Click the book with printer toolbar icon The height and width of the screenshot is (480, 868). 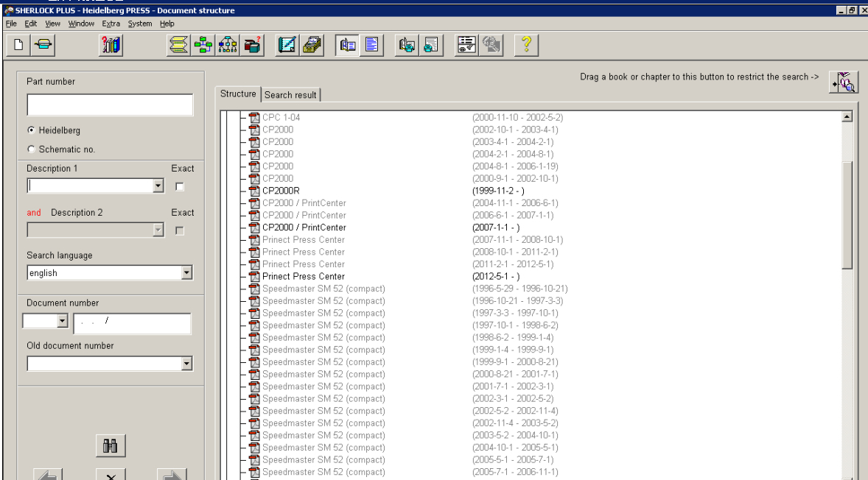(x=407, y=45)
